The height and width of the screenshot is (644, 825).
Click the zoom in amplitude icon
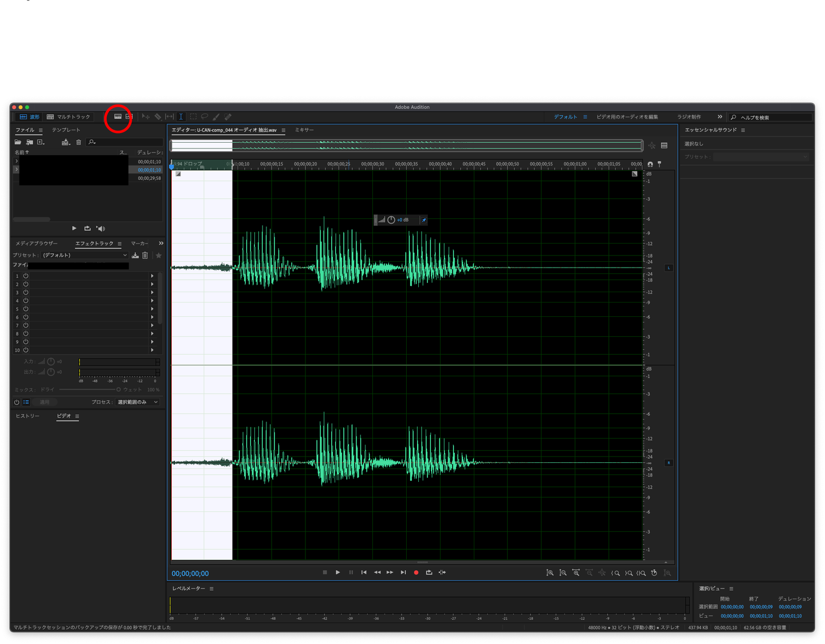(549, 573)
